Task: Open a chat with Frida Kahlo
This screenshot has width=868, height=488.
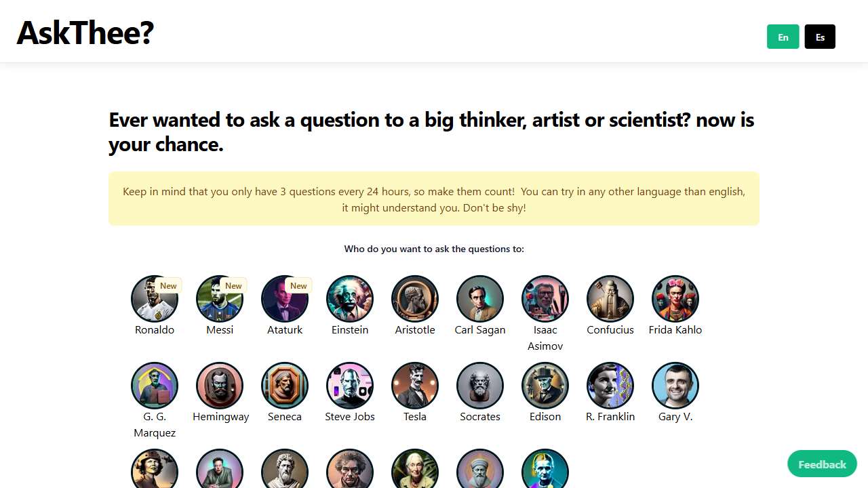Action: [675, 298]
